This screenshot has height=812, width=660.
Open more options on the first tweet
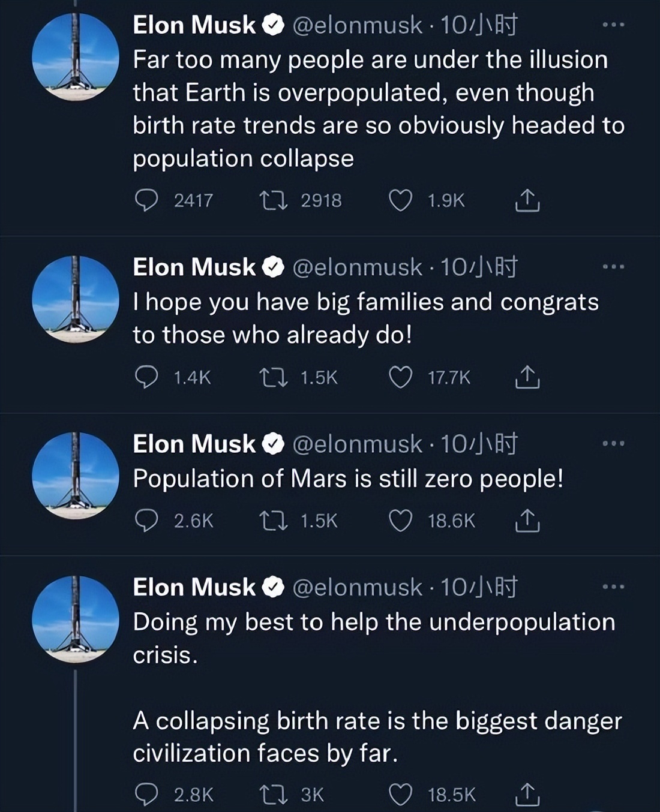[613, 25]
